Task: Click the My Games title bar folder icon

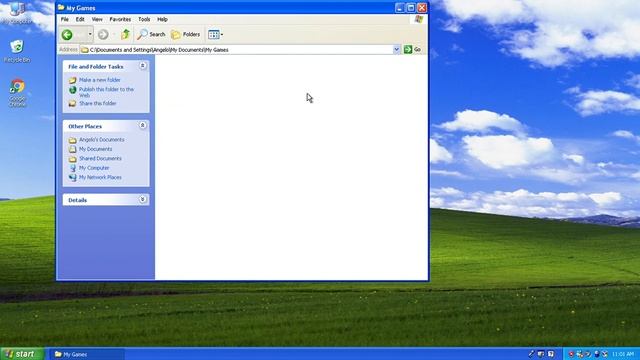Action: [61, 7]
